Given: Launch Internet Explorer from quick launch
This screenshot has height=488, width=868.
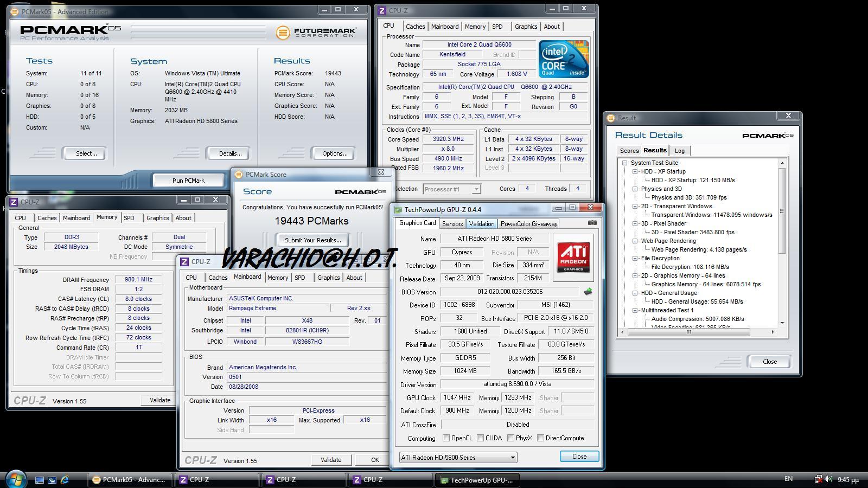Looking at the screenshot, I should 65,480.
